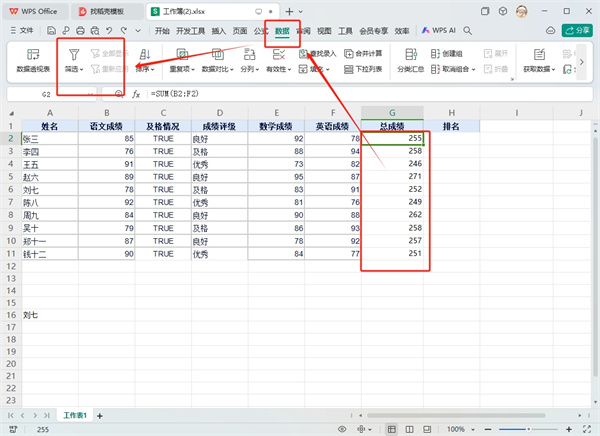
Task: Click the zoom magnifier in formula bar
Action: click(x=119, y=94)
